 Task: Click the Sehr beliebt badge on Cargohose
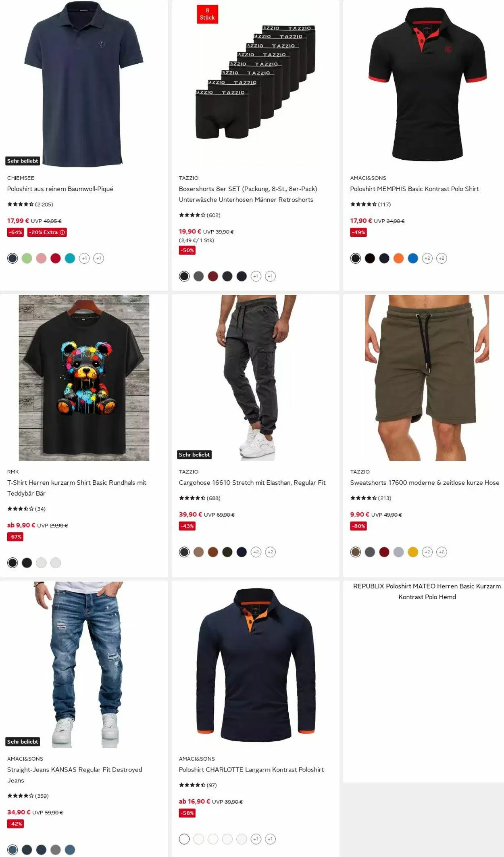tap(194, 455)
